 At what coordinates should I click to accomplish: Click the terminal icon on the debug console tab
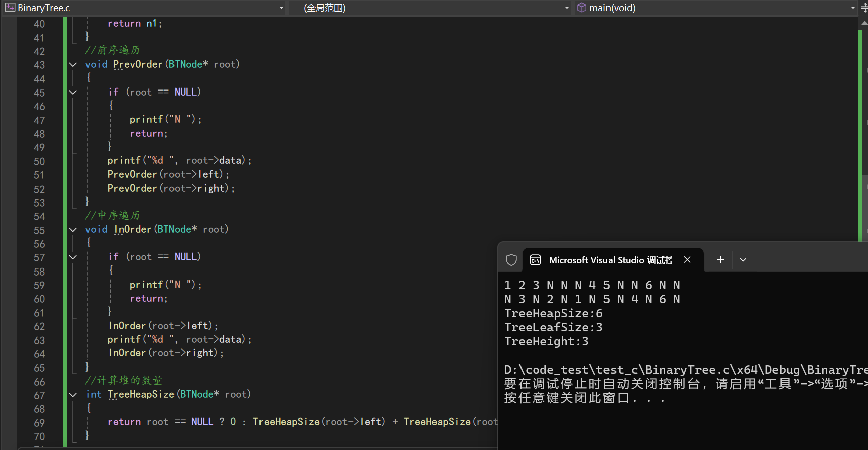pos(536,260)
